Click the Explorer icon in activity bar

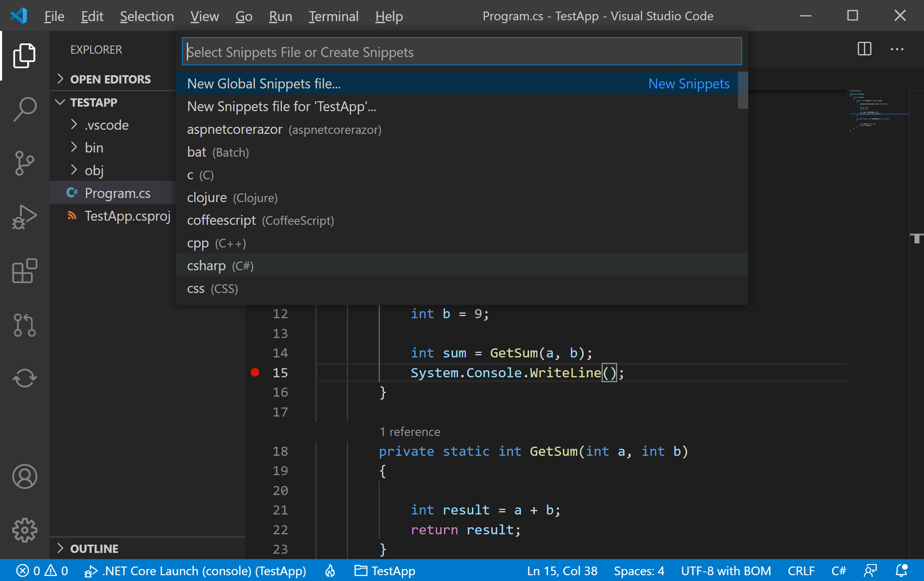pyautogui.click(x=24, y=57)
